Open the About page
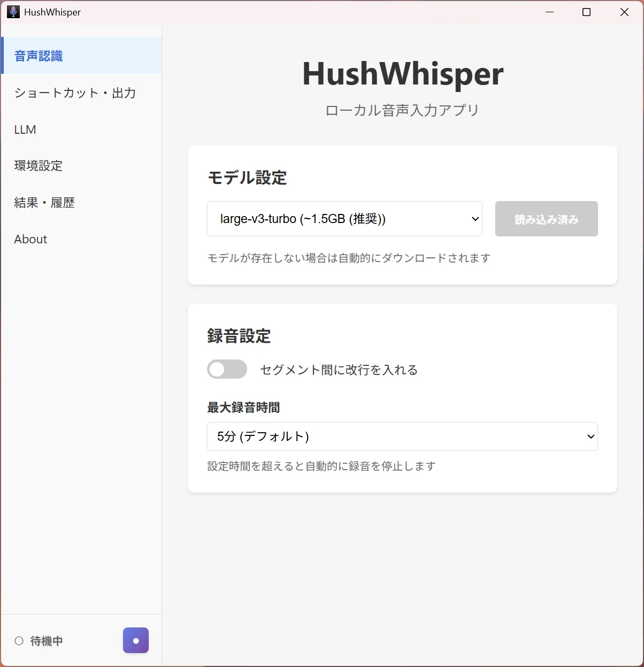Viewport: 644px width, 667px height. tap(30, 239)
